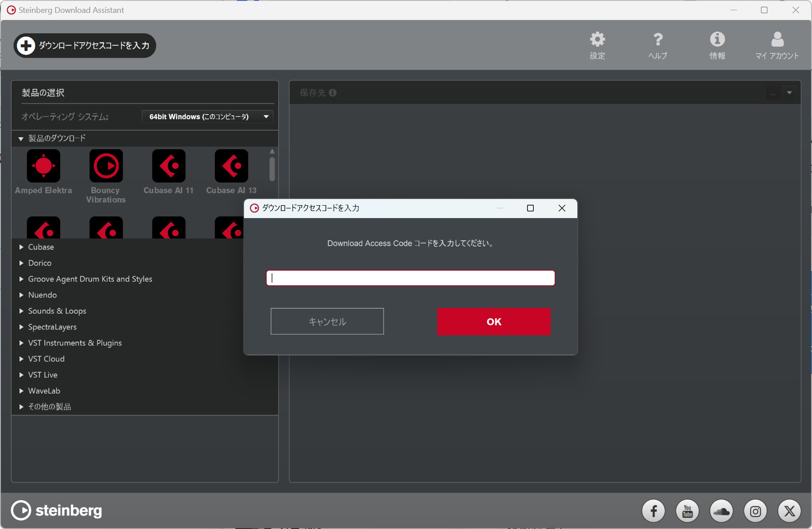The height and width of the screenshot is (529, 812).
Task: Click the Download Access Code input field
Action: 411,278
